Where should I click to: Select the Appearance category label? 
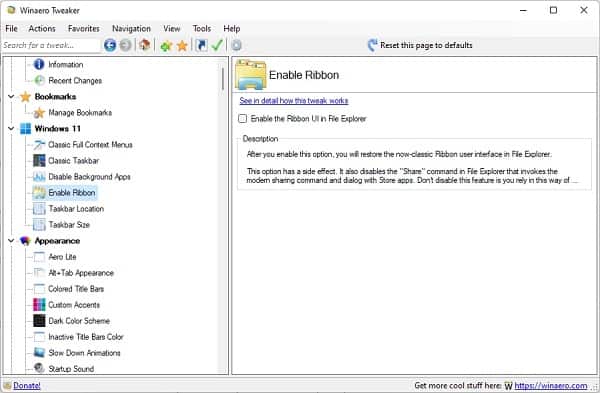point(57,241)
